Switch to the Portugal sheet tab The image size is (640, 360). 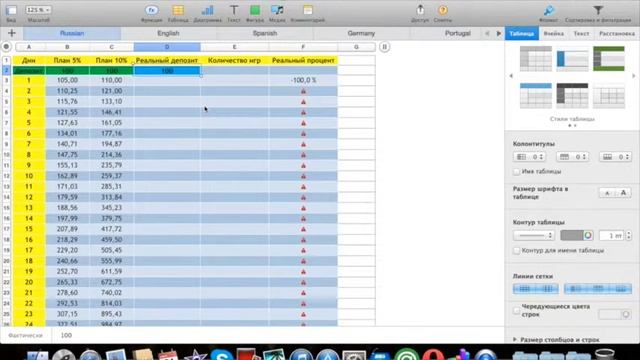(458, 33)
